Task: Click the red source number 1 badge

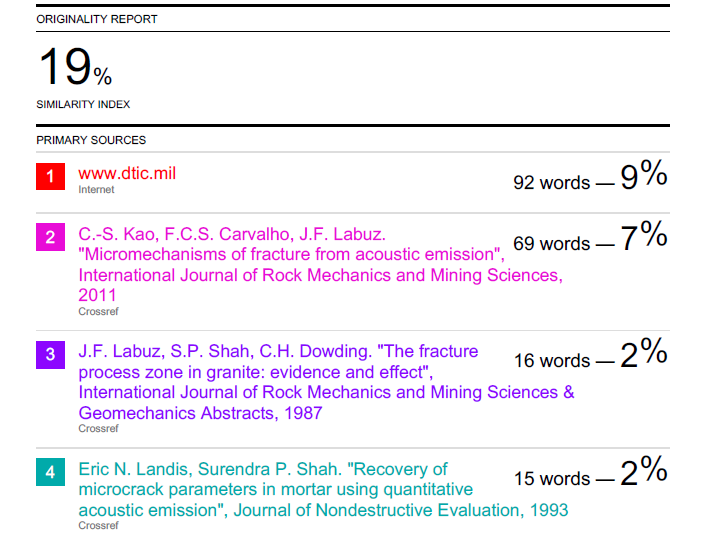Action: [50, 177]
